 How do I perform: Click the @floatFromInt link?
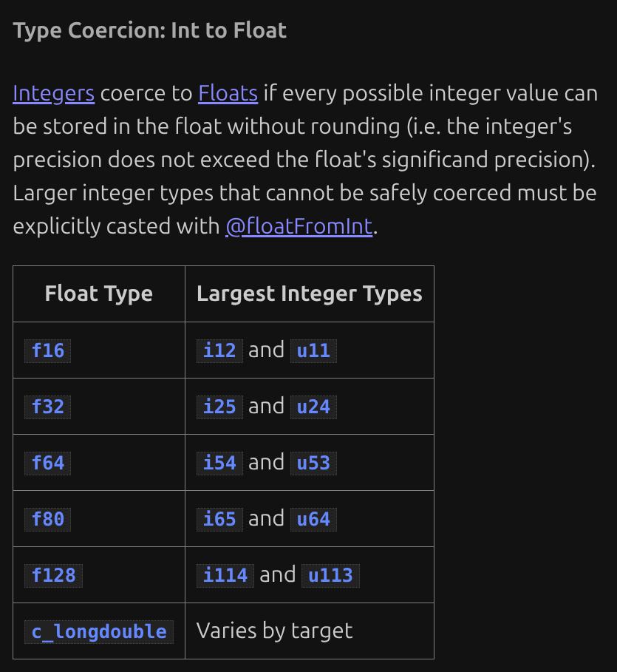(299, 226)
